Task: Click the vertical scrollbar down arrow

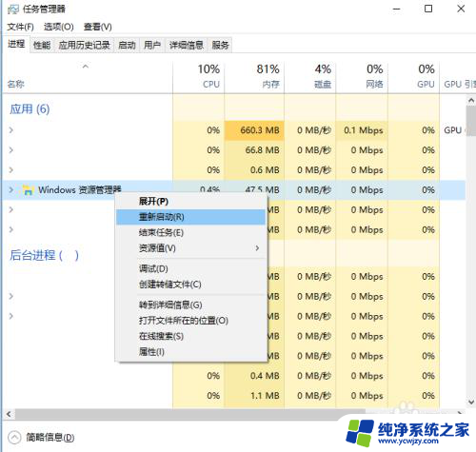Action: [471, 403]
